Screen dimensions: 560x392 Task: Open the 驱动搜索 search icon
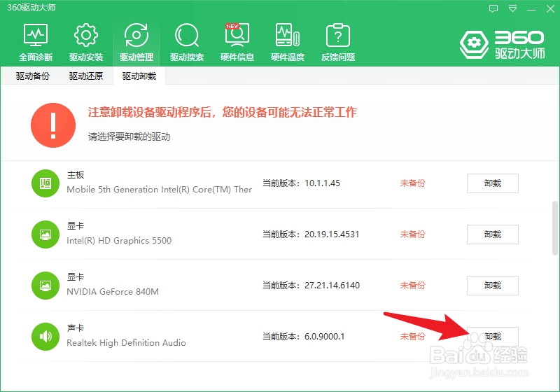coord(187,42)
